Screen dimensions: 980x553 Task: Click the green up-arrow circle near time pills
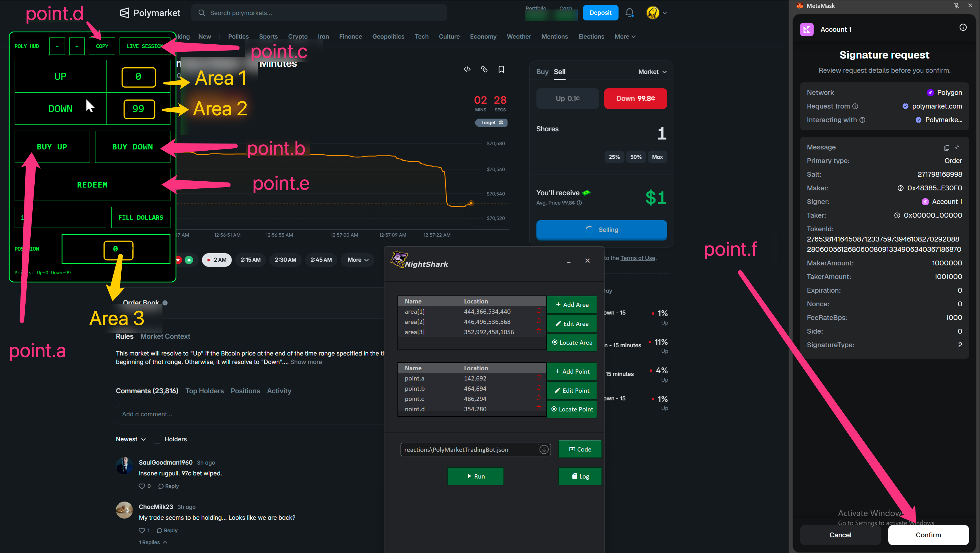click(189, 260)
